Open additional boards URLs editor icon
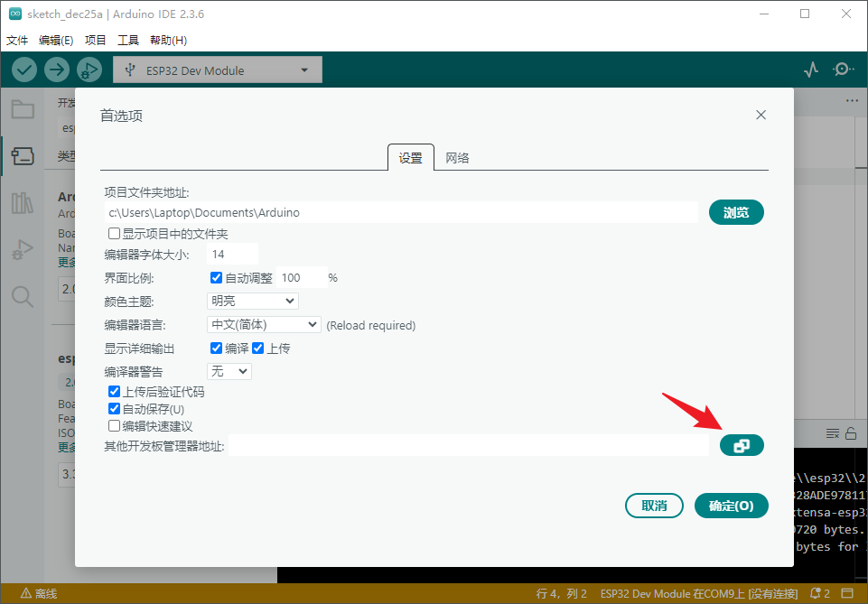This screenshot has width=868, height=604. point(742,445)
